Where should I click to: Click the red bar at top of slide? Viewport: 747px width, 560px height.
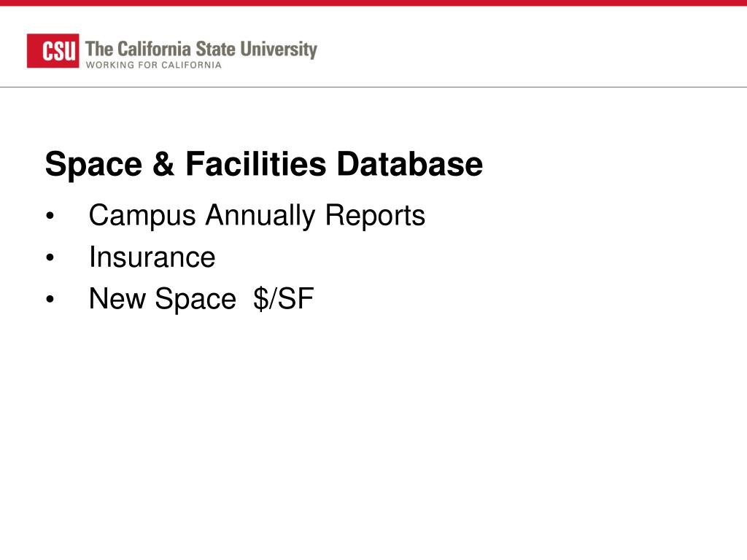click(x=373, y=3)
